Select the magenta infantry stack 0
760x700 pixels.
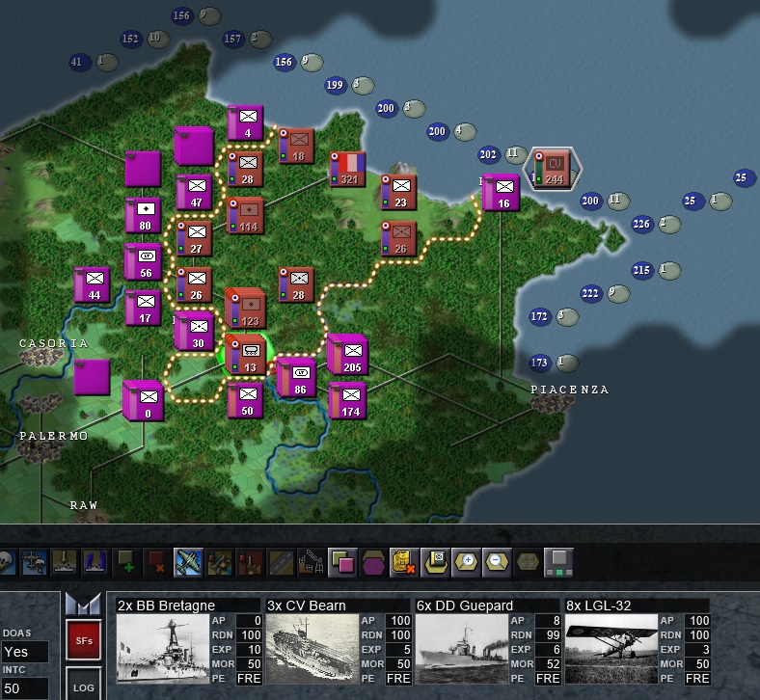point(144,401)
